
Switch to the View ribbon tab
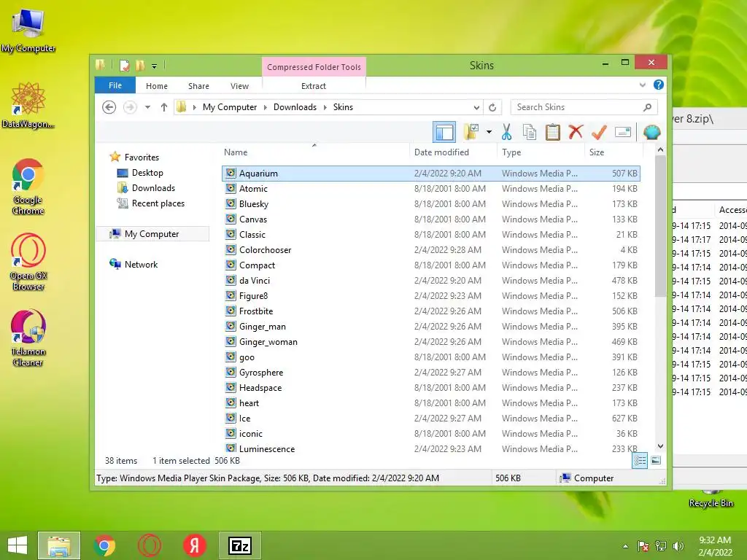pos(239,86)
